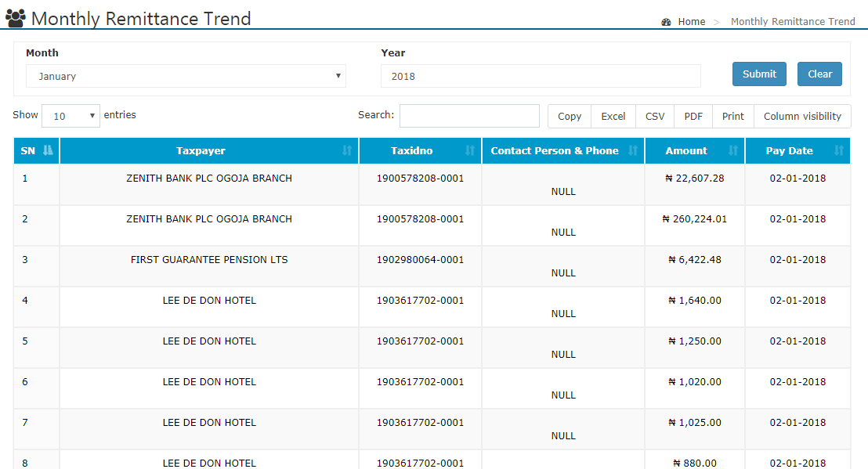Expand the Show entries count dropdown
The width and height of the screenshot is (868, 469).
71,116
